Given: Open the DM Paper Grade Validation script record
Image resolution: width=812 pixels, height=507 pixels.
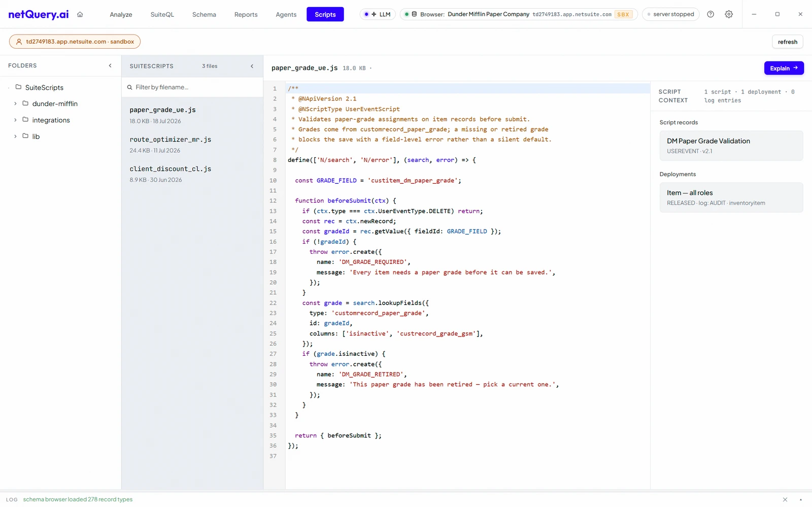Looking at the screenshot, I should click(x=731, y=146).
